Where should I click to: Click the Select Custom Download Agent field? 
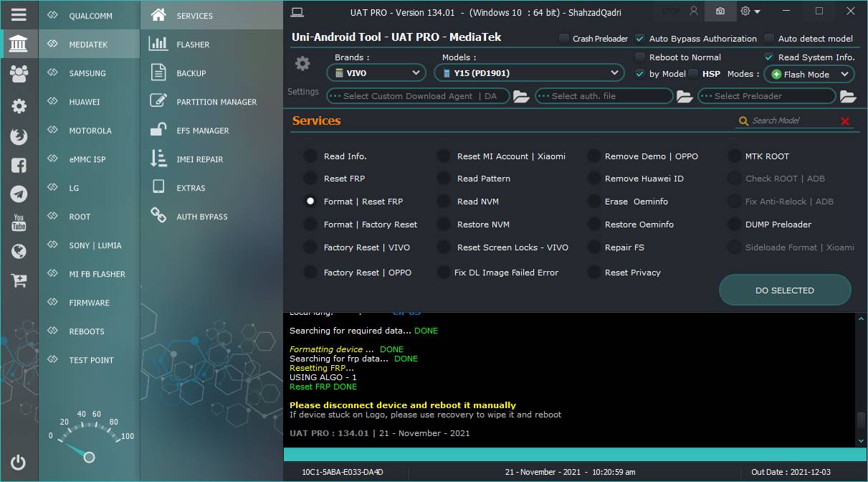pyautogui.click(x=418, y=96)
